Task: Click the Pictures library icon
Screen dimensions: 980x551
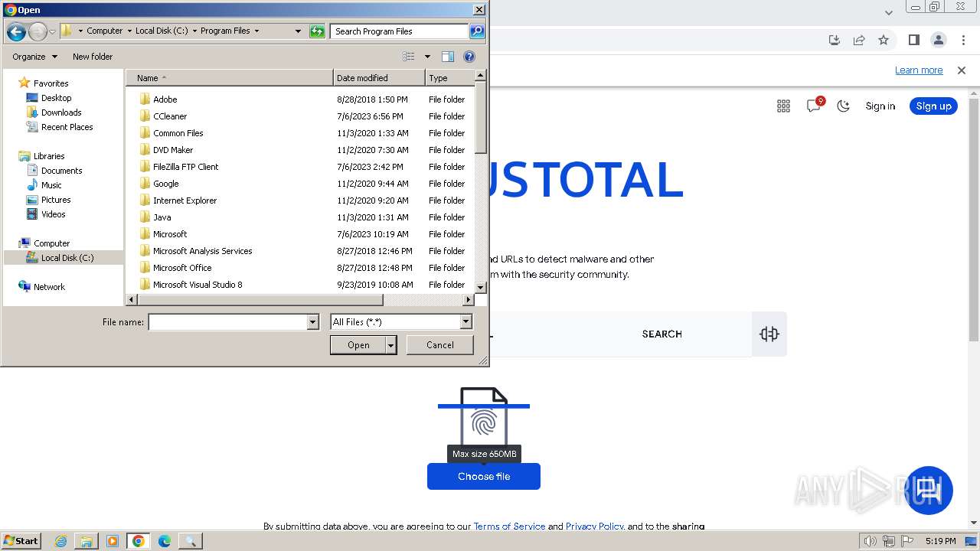Action: pyautogui.click(x=32, y=200)
